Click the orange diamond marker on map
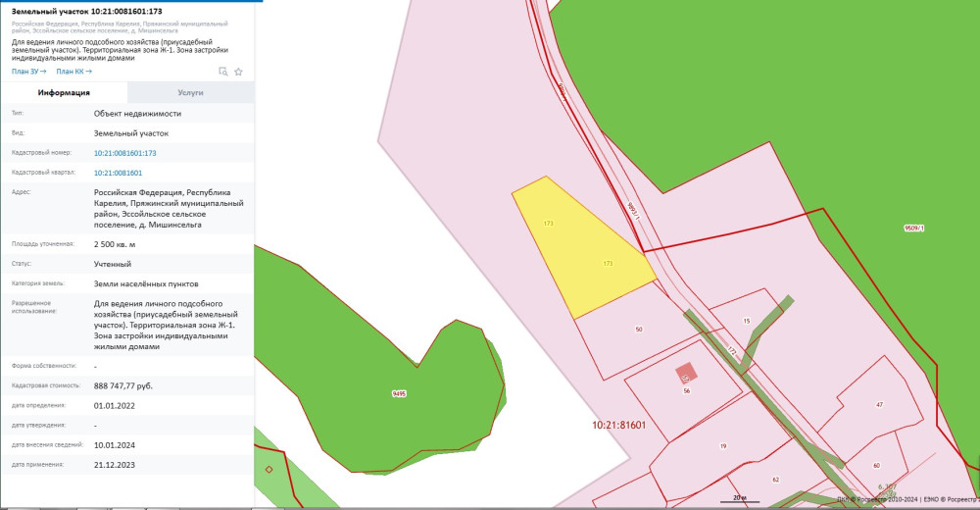This screenshot has height=510, width=980. (x=269, y=469)
